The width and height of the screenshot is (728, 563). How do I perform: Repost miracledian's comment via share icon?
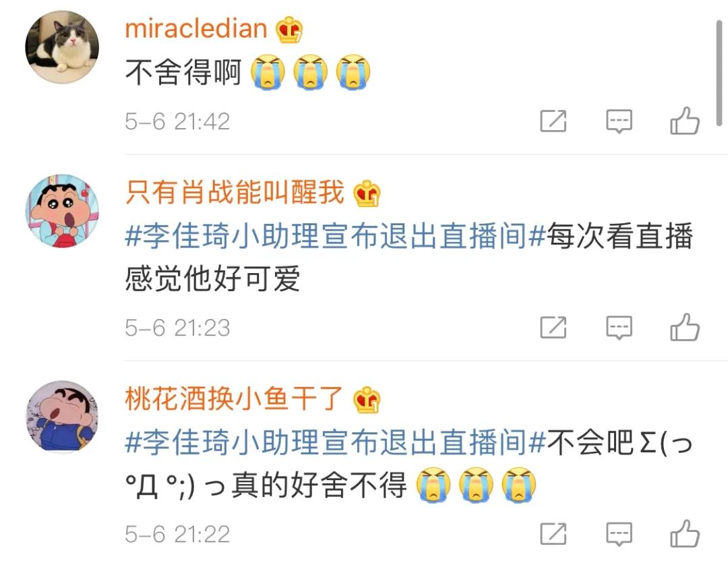click(553, 121)
